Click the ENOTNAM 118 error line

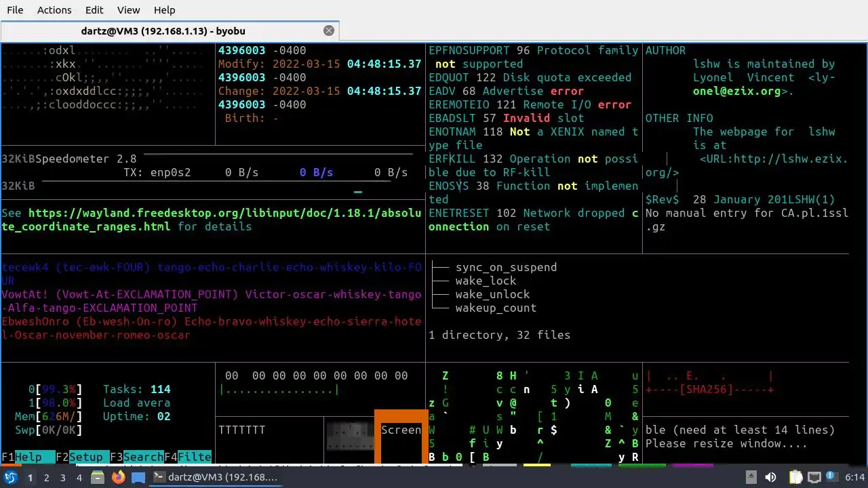click(x=534, y=138)
